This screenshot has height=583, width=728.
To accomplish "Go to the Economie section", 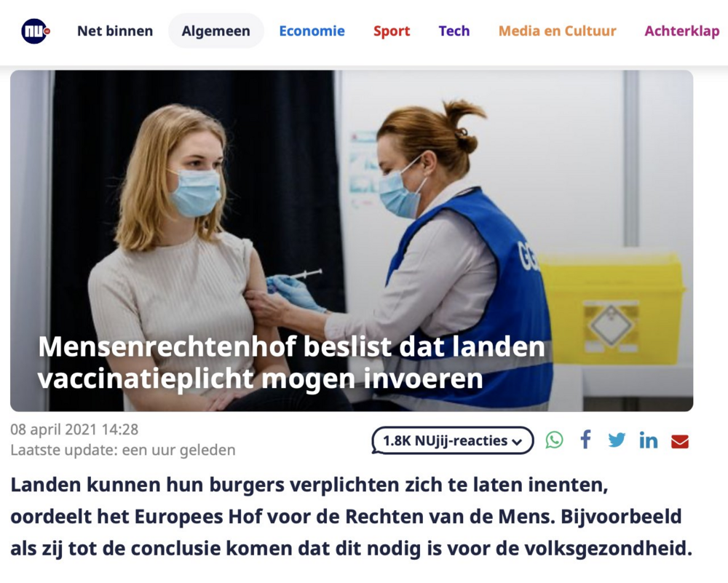I will click(312, 31).
